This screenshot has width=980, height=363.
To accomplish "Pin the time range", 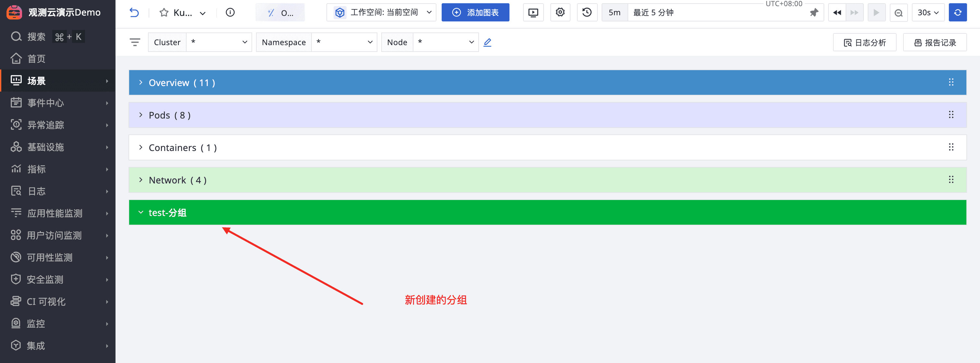I will (x=814, y=13).
